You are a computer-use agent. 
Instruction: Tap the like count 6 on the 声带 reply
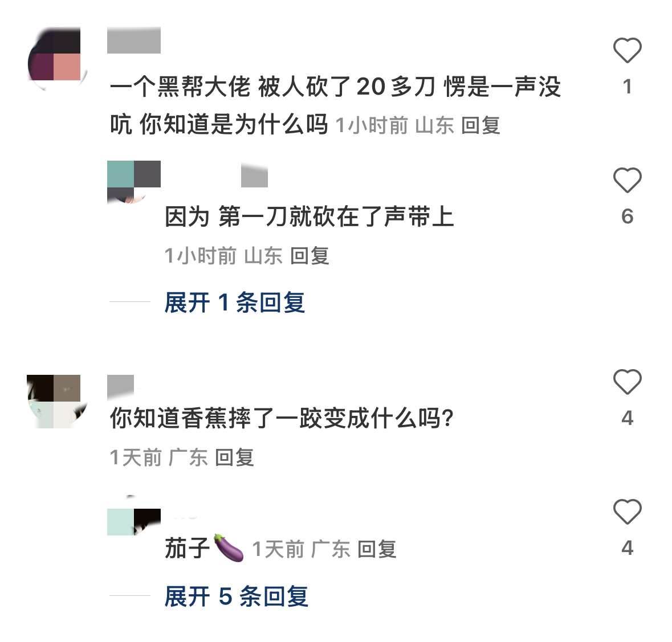click(627, 216)
